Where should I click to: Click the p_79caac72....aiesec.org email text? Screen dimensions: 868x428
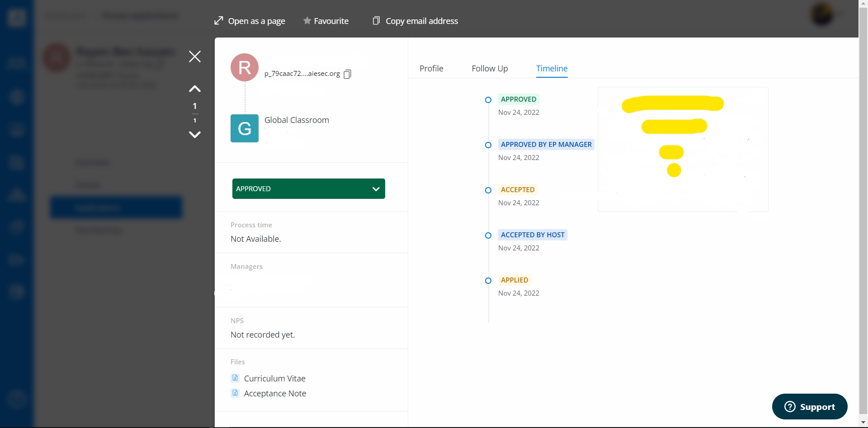(x=302, y=73)
